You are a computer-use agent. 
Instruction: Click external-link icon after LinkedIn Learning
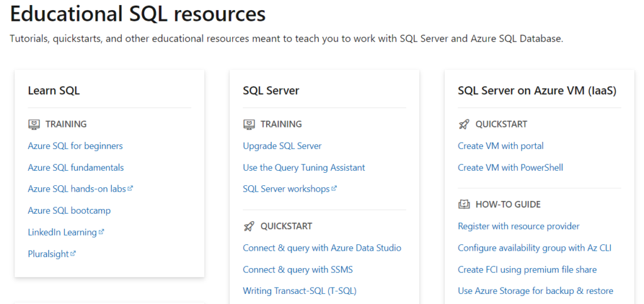[x=101, y=232]
